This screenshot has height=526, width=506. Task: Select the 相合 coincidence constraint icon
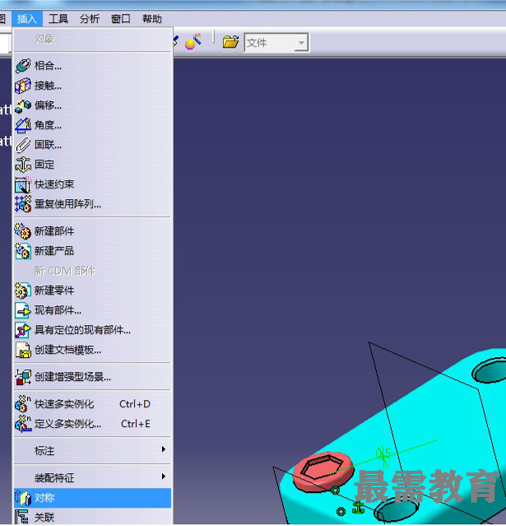click(x=23, y=66)
